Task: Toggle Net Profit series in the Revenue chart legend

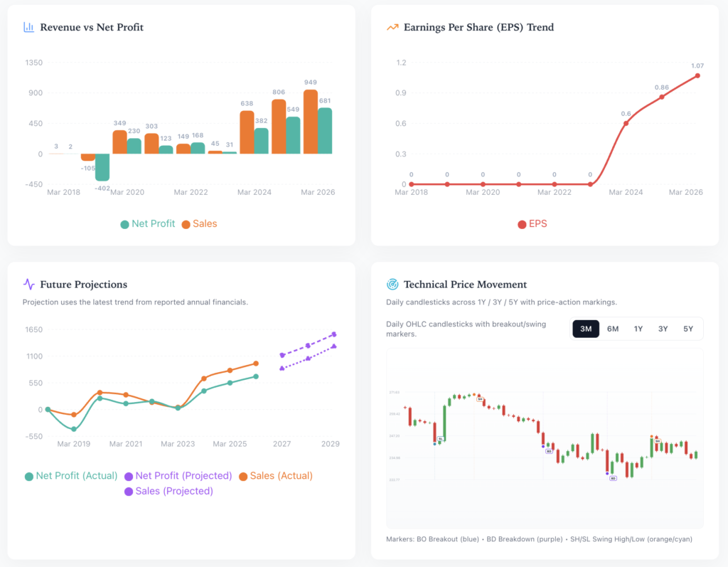Action: click(147, 223)
